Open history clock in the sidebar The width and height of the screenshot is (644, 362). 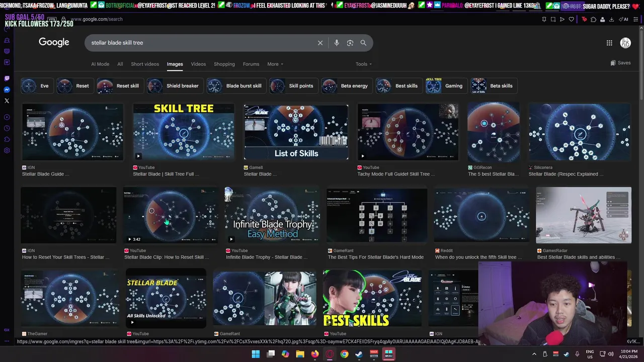pos(7,128)
